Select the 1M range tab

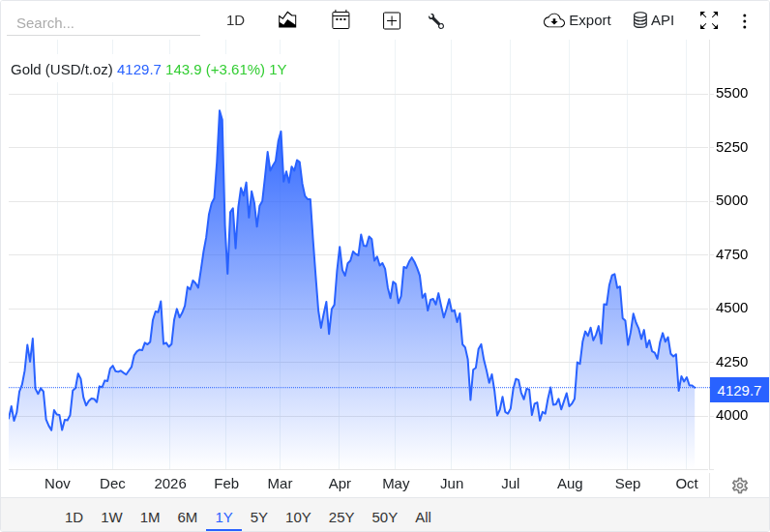[150, 517]
